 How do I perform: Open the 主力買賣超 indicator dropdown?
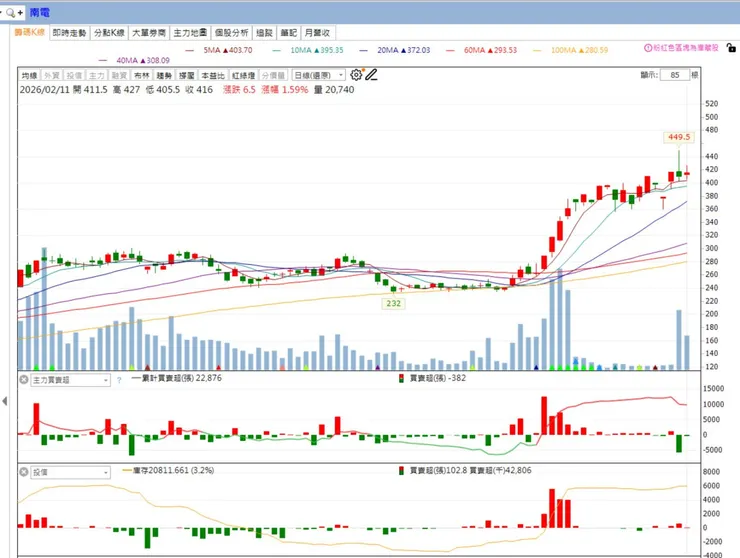(70, 380)
